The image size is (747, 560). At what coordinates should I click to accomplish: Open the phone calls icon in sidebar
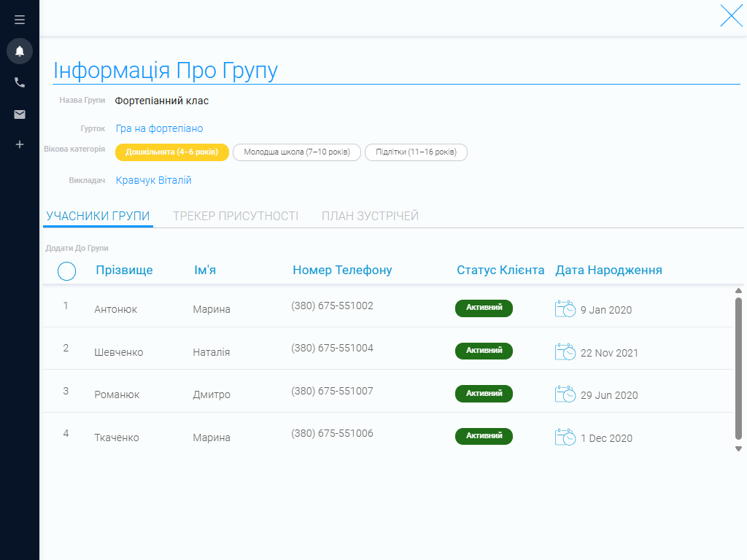(20, 82)
